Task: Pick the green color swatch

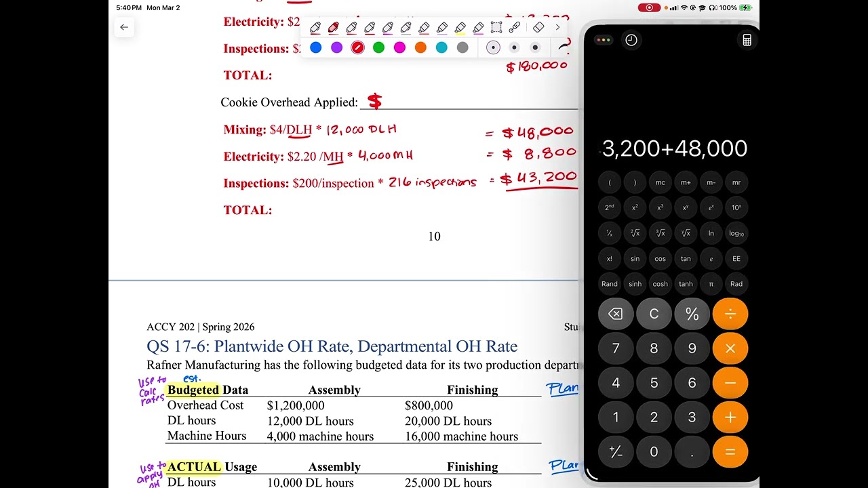Action: click(x=378, y=47)
